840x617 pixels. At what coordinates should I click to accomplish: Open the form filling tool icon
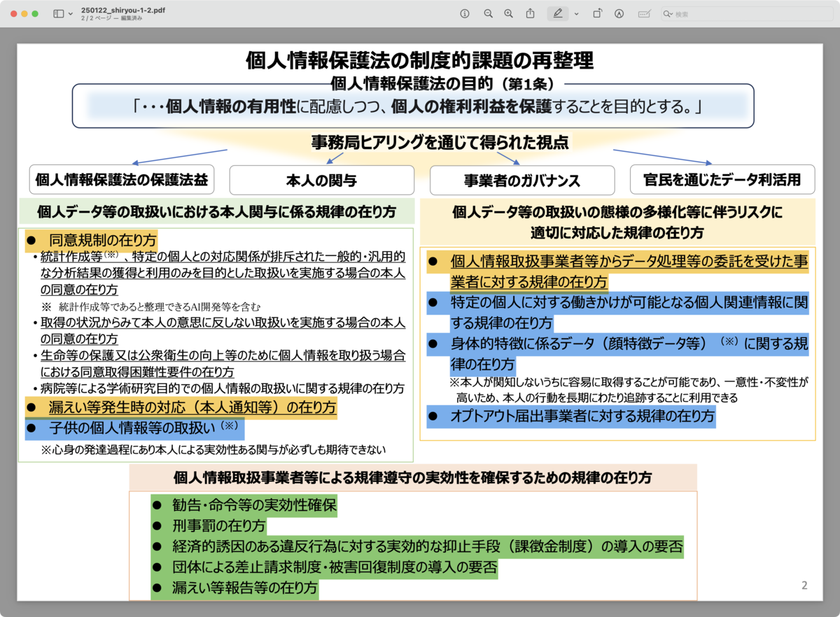coord(645,14)
